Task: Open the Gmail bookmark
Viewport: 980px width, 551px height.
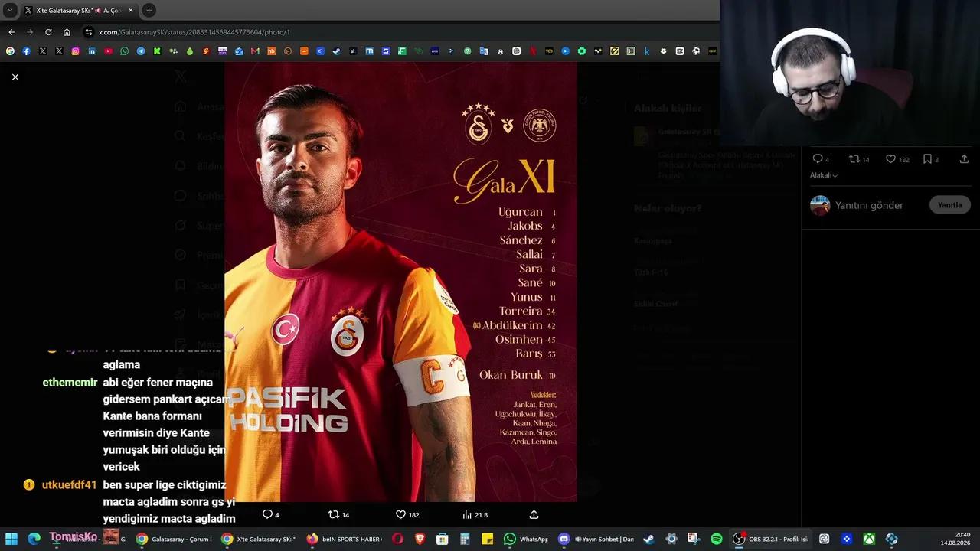Action: pos(255,51)
